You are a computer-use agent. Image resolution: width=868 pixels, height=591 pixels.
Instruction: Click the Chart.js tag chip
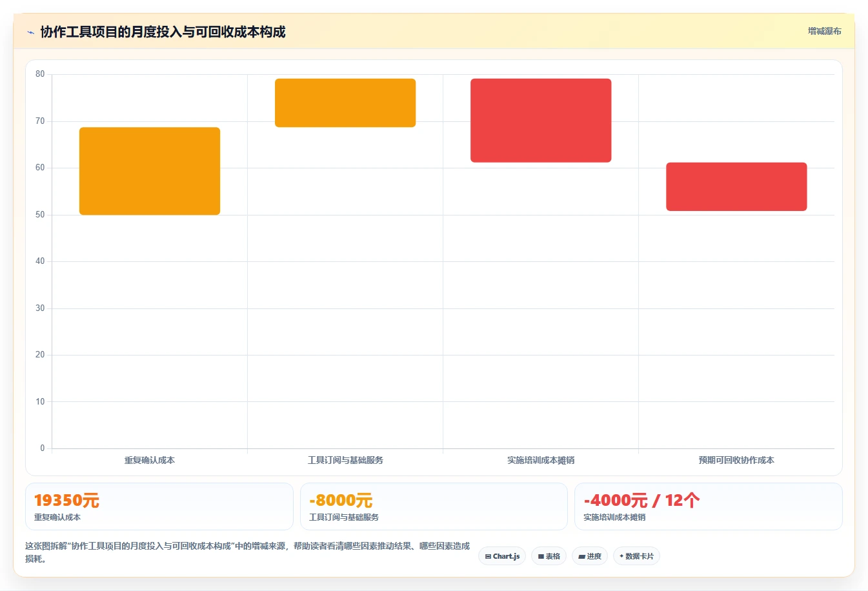coord(502,556)
